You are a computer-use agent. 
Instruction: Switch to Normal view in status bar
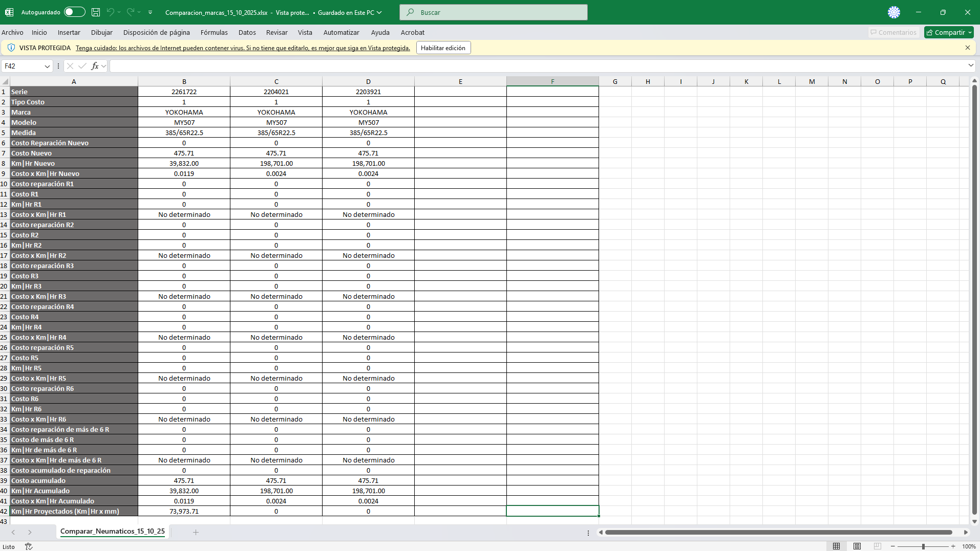pyautogui.click(x=836, y=546)
